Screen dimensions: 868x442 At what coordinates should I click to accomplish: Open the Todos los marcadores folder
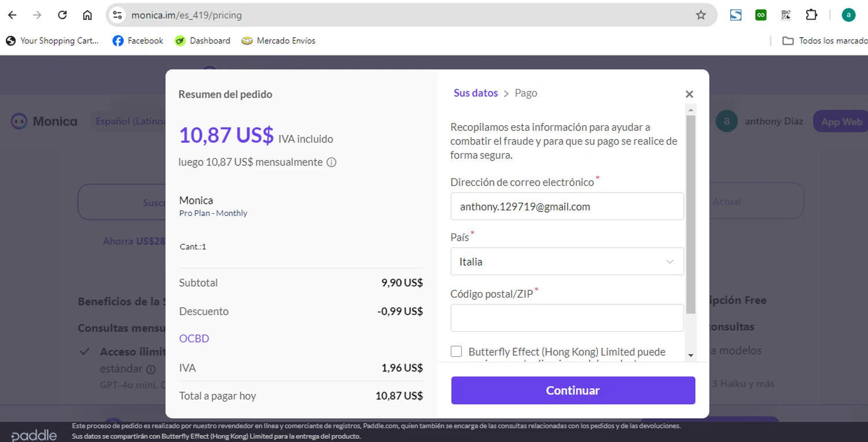pyautogui.click(x=825, y=41)
